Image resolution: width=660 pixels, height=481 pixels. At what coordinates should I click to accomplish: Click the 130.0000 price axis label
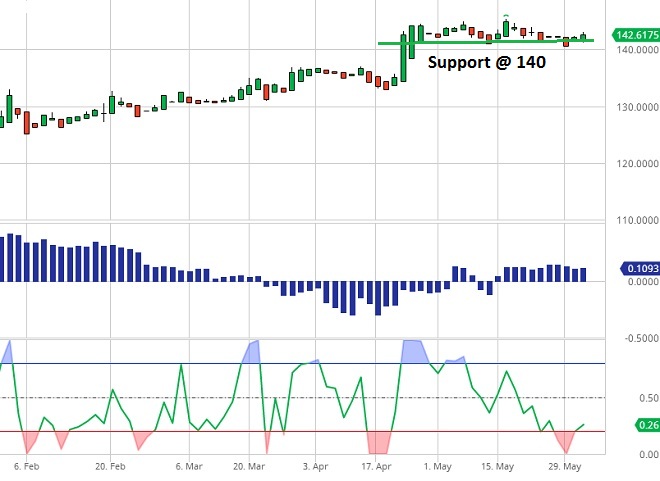[x=638, y=107]
